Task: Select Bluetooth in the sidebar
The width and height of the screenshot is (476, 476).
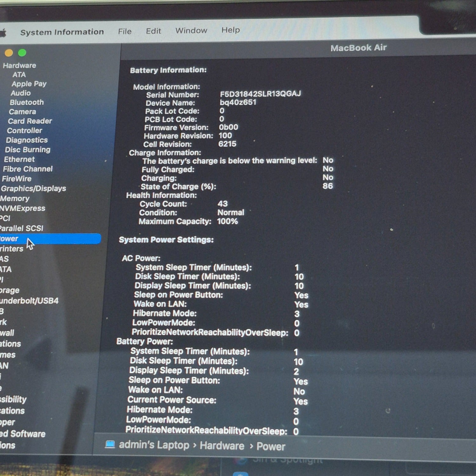Action: (x=27, y=102)
